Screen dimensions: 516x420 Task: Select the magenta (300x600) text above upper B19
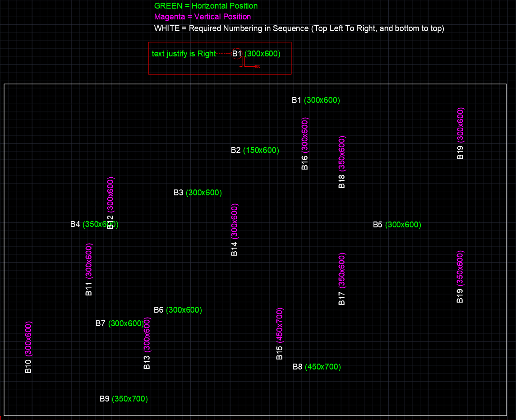click(x=461, y=125)
